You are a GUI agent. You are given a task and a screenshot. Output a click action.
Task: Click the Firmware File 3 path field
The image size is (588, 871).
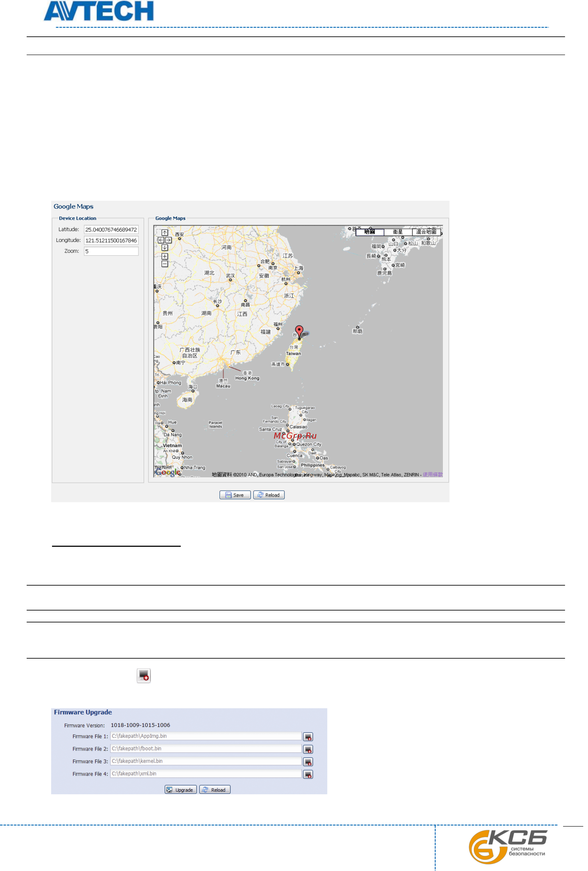206,761
